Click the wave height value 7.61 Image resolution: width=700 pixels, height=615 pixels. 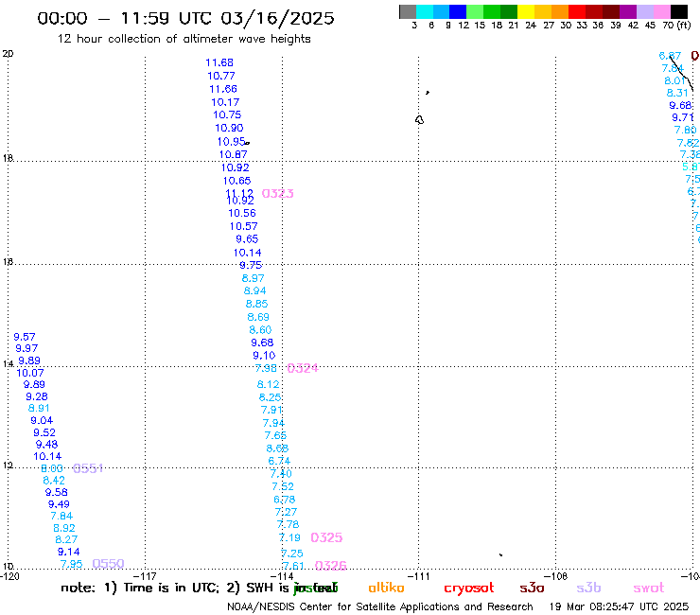click(293, 566)
